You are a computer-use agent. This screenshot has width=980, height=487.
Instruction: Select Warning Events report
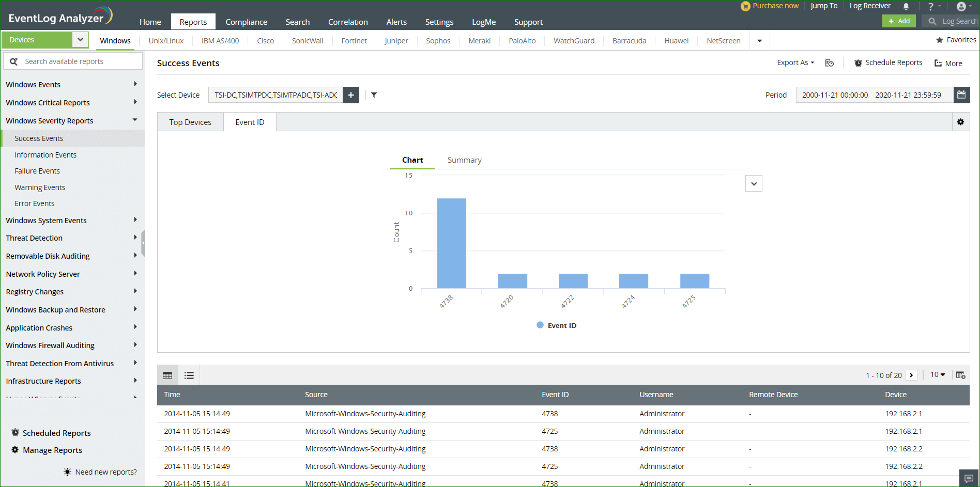pyautogui.click(x=40, y=187)
